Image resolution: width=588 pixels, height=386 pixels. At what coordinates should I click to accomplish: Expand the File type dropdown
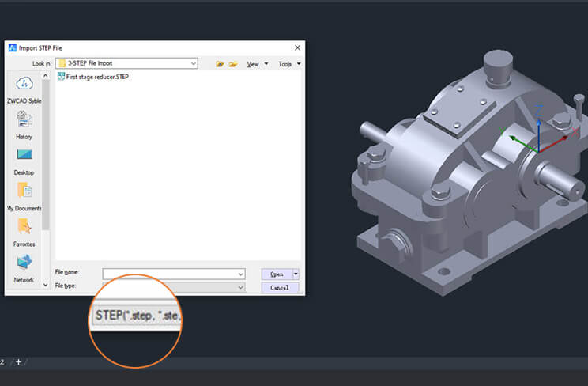[240, 286]
